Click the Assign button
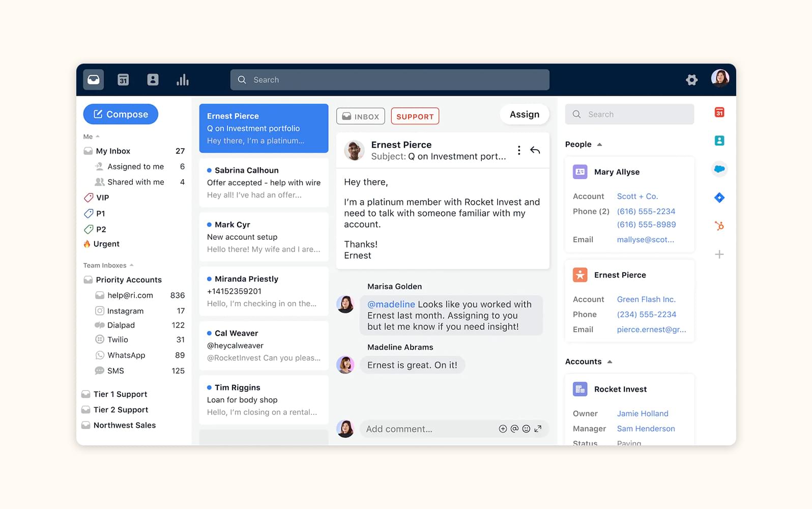The width and height of the screenshot is (812, 509). point(524,115)
